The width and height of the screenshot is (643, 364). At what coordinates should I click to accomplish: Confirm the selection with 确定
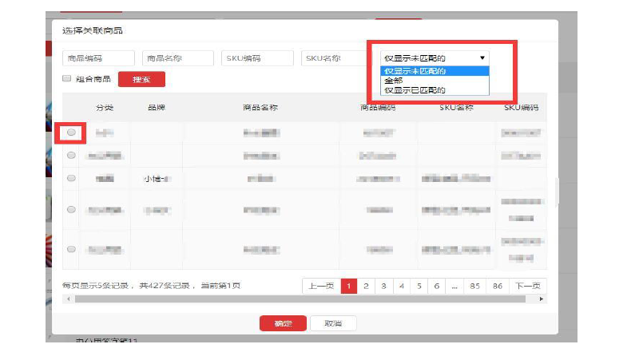pos(283,323)
